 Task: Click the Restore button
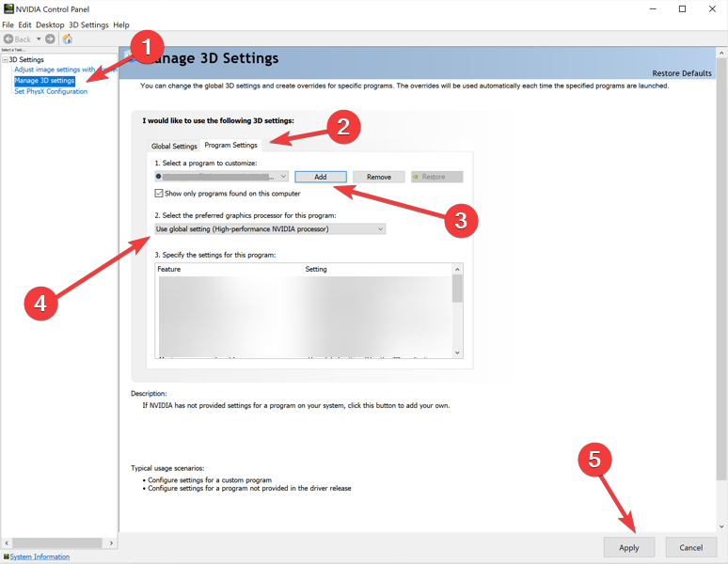(x=436, y=177)
